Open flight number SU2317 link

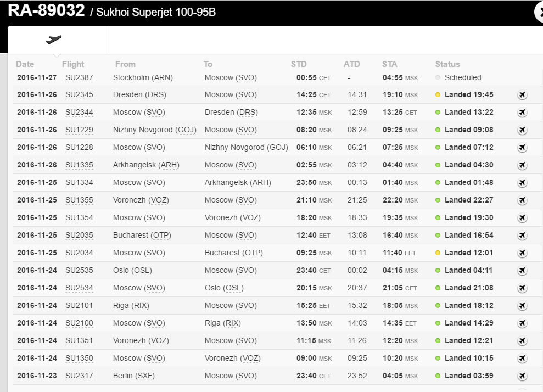tap(79, 376)
